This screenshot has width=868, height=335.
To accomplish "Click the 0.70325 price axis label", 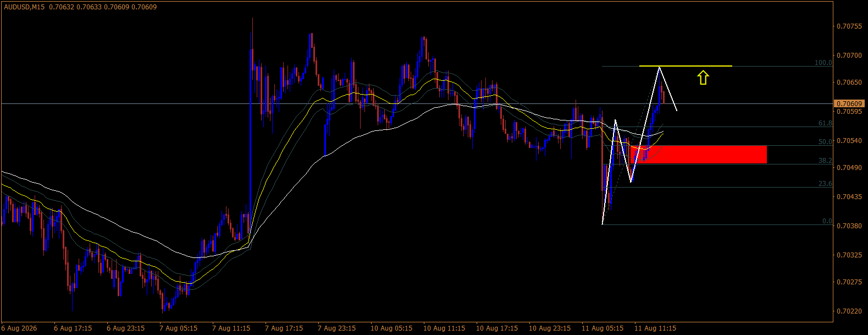I will point(849,255).
